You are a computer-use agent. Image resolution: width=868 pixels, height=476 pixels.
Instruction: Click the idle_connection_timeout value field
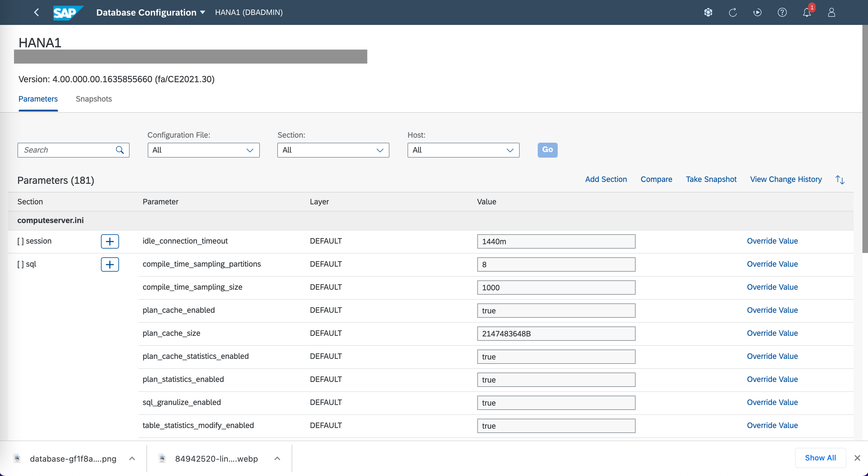coord(556,241)
